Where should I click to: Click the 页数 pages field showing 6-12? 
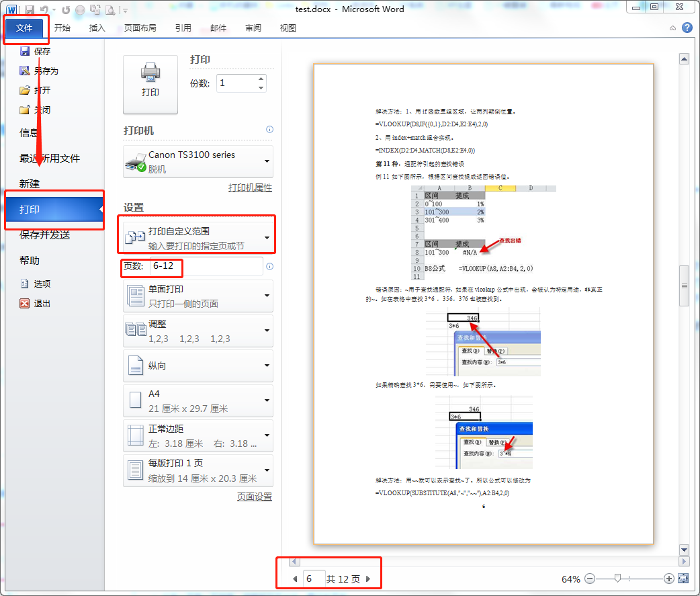206,266
